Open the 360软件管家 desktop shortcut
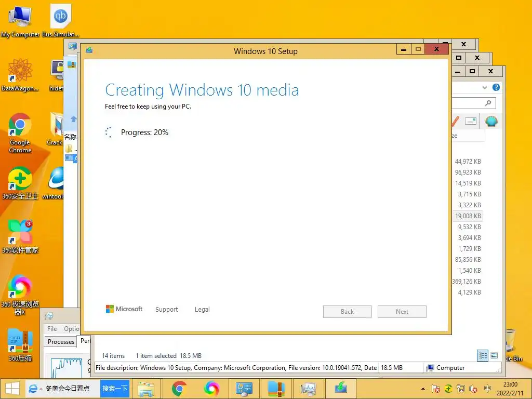The width and height of the screenshot is (532, 399). click(20, 237)
